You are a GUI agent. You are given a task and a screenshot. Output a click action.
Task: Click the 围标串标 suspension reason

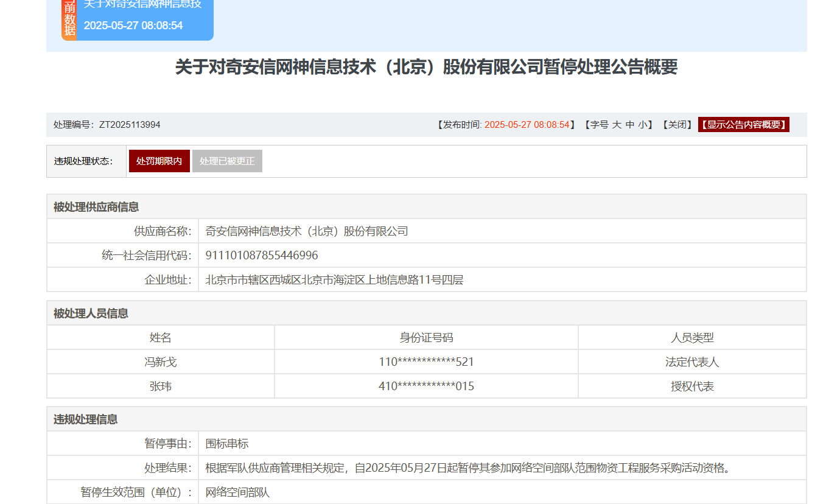(x=227, y=444)
